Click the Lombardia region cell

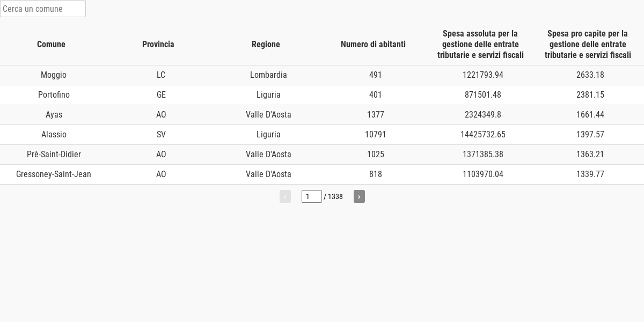pos(268,75)
